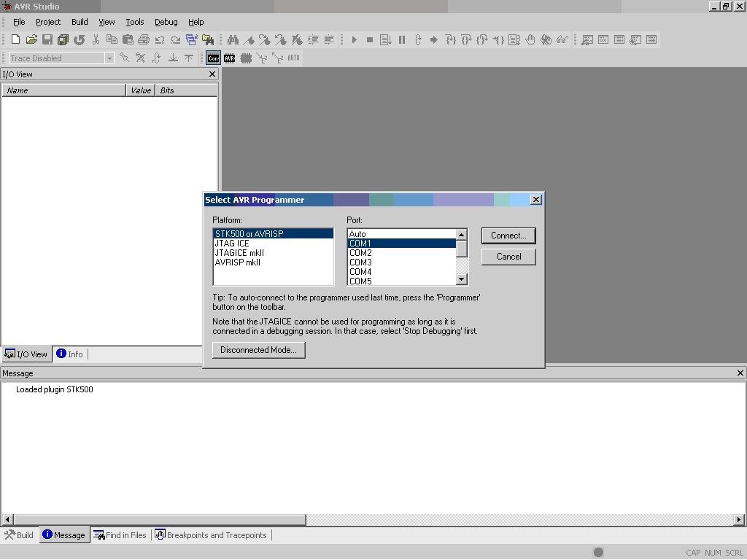Click the Save All icon

(x=63, y=39)
